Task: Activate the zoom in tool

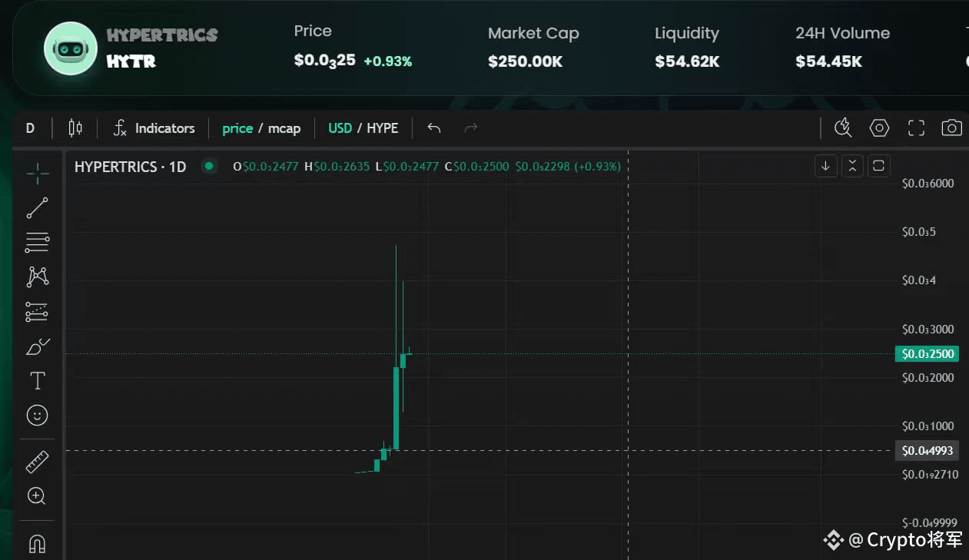Action: [37, 496]
